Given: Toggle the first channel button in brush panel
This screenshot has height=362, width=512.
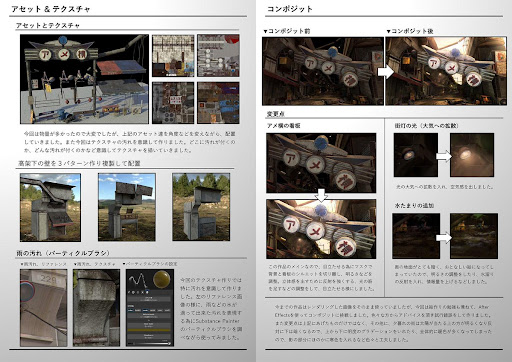Looking at the screenshot, I should [x=131, y=310].
